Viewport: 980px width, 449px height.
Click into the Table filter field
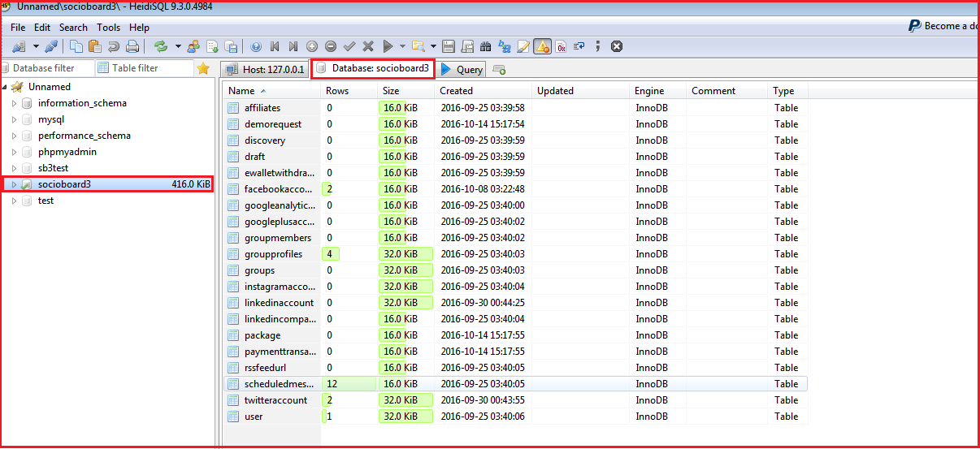(x=144, y=68)
